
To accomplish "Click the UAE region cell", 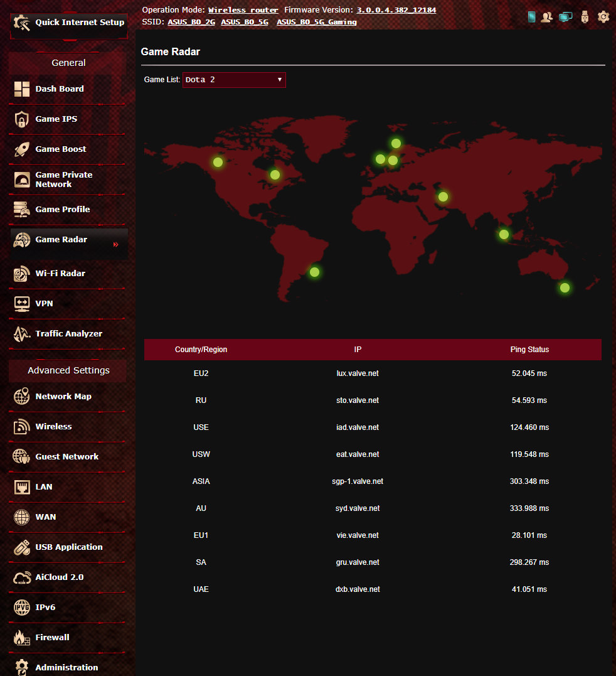I will click(201, 589).
